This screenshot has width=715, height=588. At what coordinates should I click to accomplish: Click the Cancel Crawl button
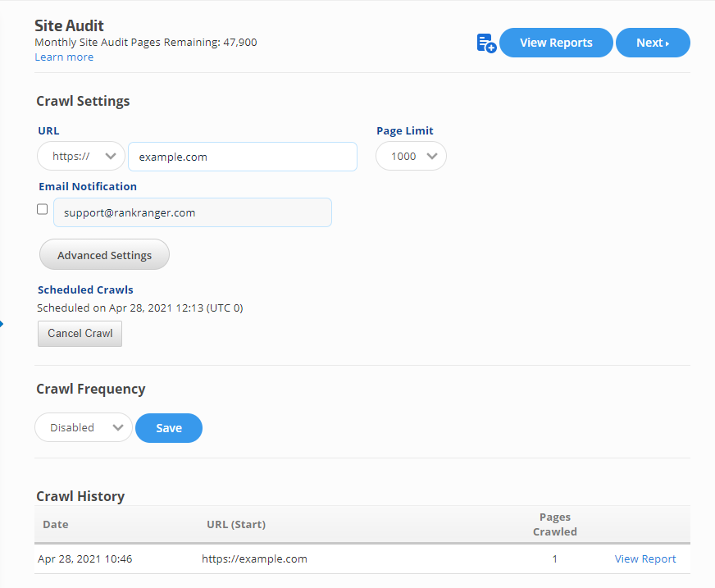click(80, 334)
